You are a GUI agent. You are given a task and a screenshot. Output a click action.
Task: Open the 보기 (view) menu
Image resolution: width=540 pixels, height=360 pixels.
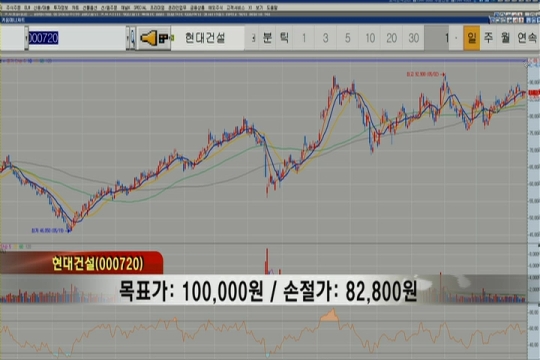pos(260,7)
